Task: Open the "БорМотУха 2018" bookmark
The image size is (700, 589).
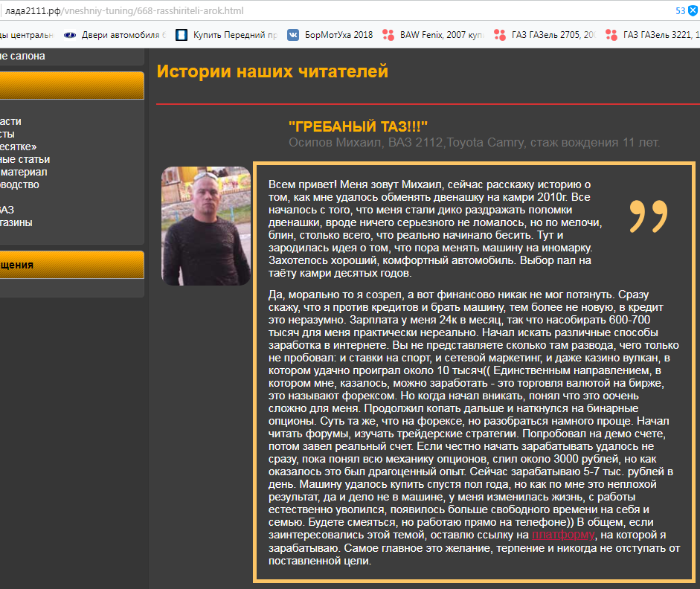Action: click(338, 34)
